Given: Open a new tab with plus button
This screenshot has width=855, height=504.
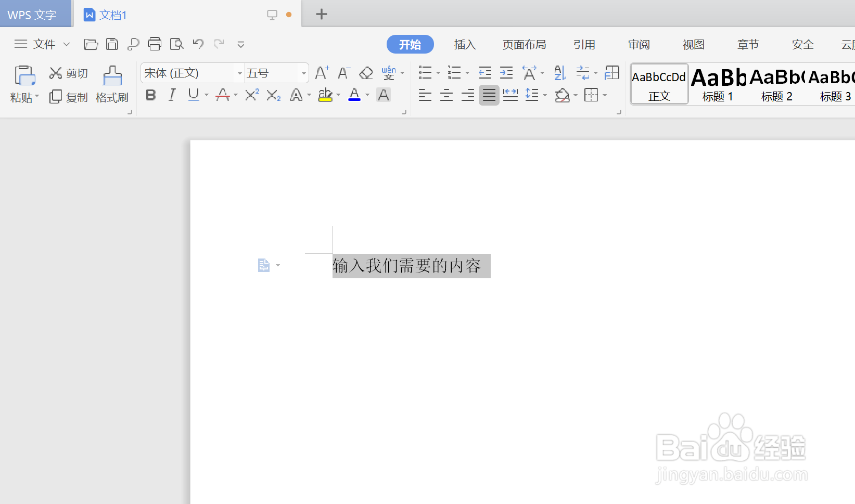Looking at the screenshot, I should click(322, 14).
